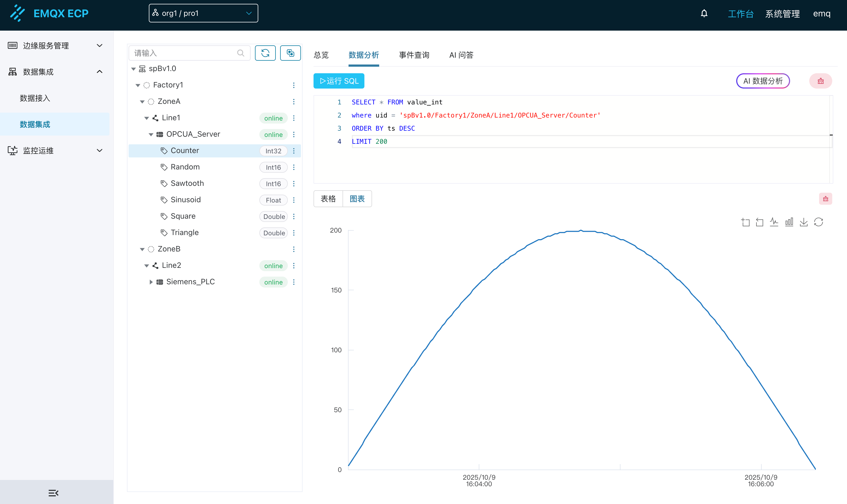The height and width of the screenshot is (504, 847).
Task: Switch chart to line chart icon
Action: click(x=774, y=222)
